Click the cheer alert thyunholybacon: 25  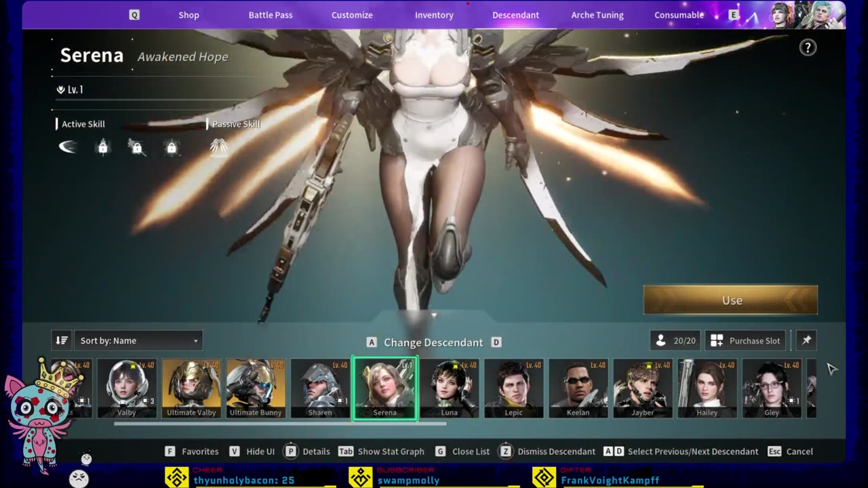(x=244, y=480)
